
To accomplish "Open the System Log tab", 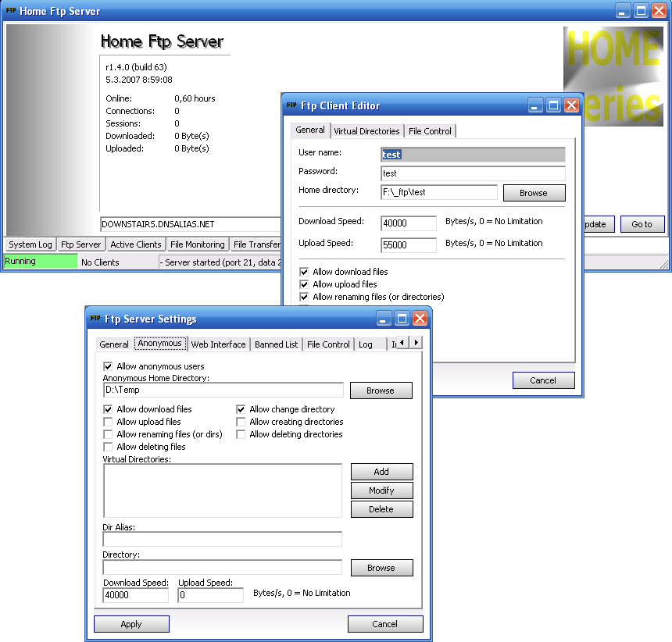I will click(x=30, y=244).
